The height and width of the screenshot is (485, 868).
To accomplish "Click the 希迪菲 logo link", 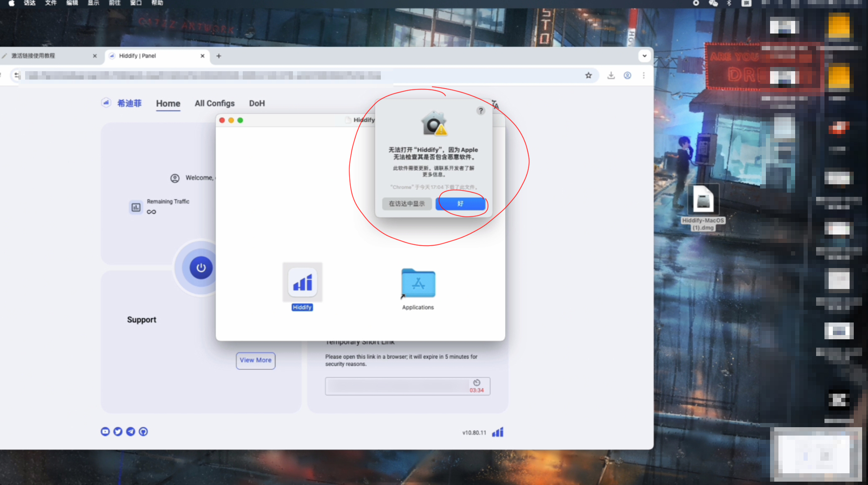I will [122, 103].
